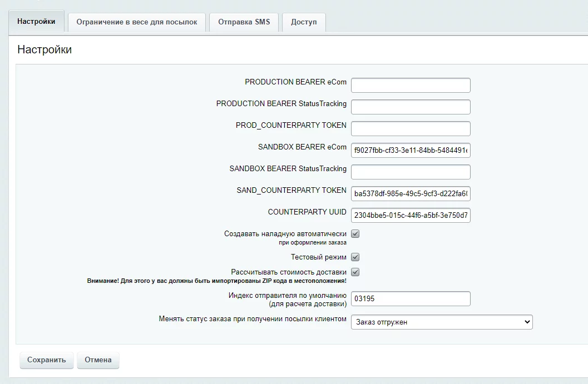Switch to the Настройки tab
588x384 pixels.
point(36,22)
